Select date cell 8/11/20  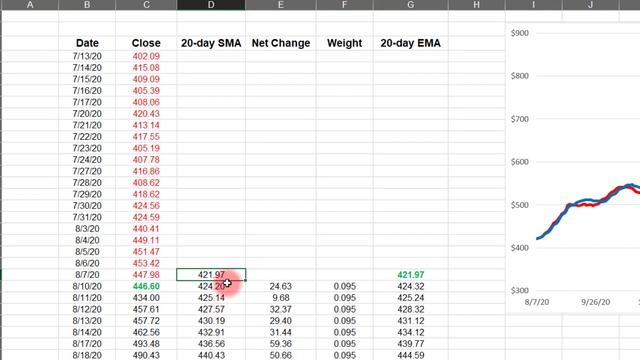click(x=87, y=298)
